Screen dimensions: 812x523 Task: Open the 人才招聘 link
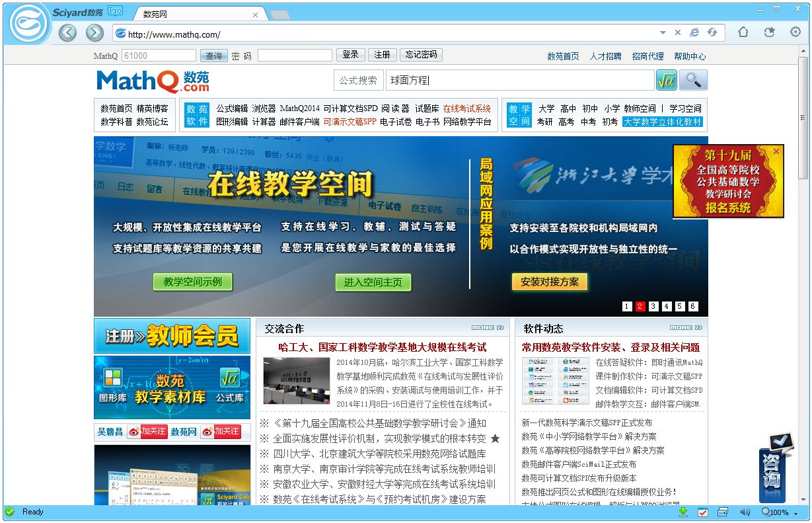tap(605, 56)
